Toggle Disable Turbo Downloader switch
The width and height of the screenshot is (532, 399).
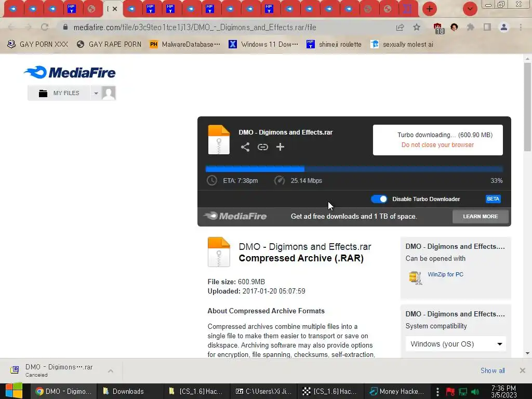click(x=379, y=199)
